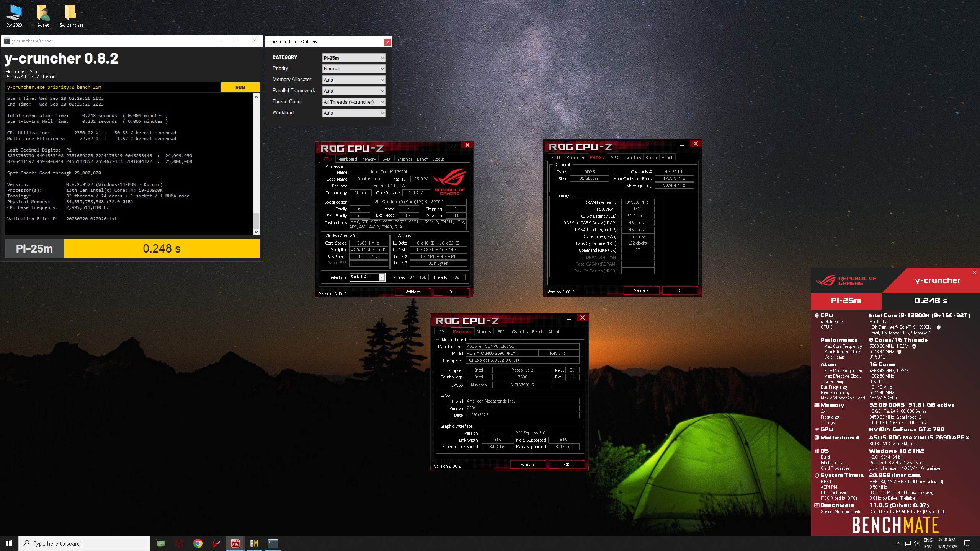The image size is (980, 551).
Task: Click Validate in CPU-Z CPU window
Action: pos(413,292)
